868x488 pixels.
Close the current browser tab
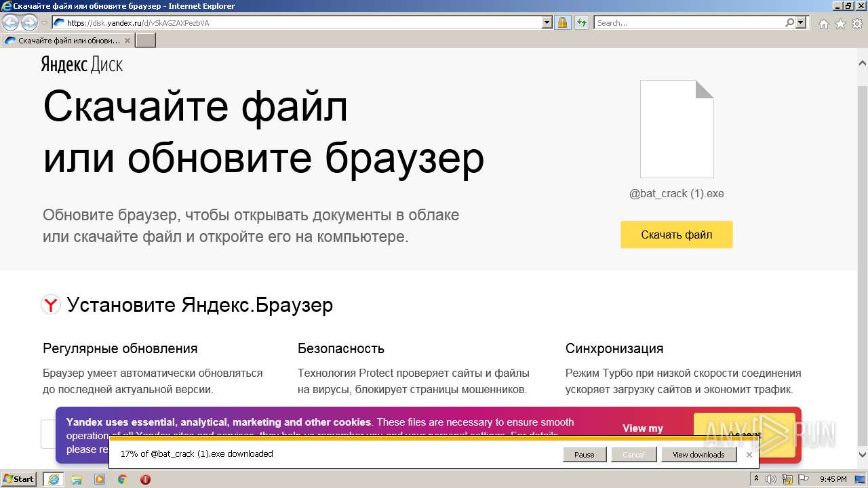point(127,41)
